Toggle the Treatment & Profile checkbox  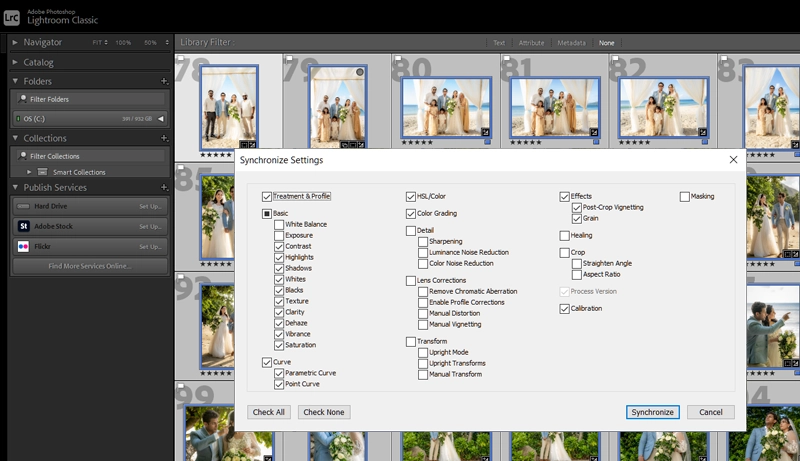267,196
